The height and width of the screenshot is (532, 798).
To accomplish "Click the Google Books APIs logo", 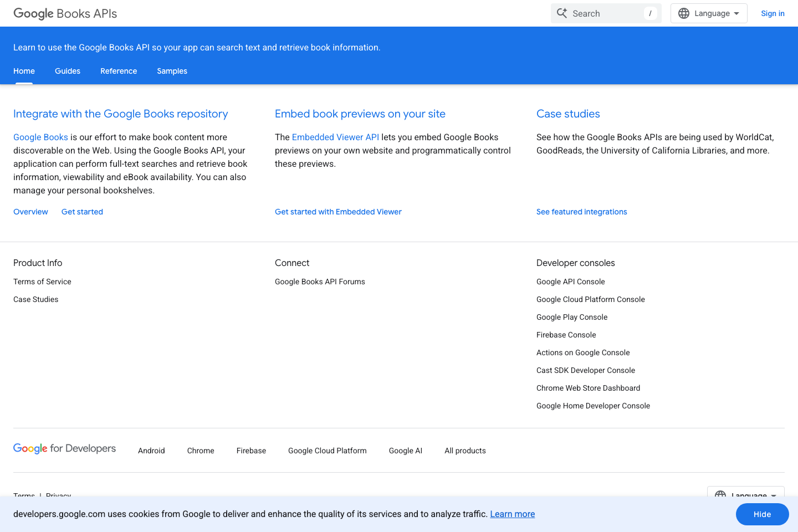I will [x=65, y=13].
